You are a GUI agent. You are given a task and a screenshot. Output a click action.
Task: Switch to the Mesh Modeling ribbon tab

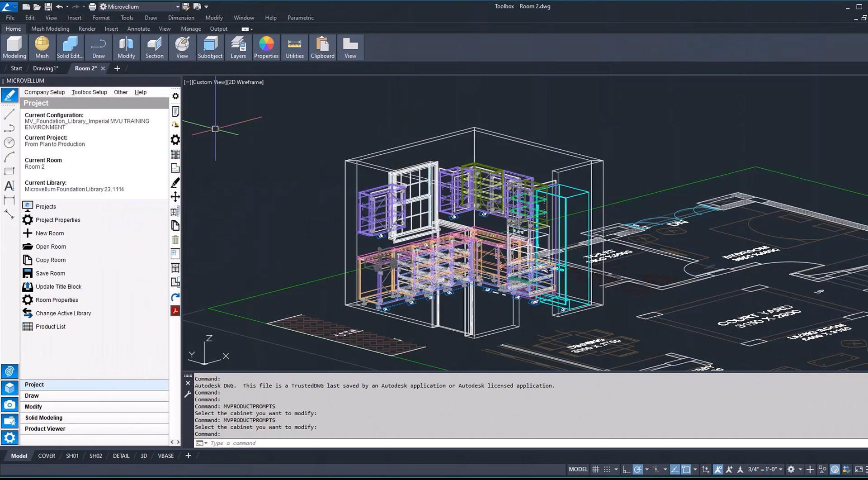click(x=50, y=29)
